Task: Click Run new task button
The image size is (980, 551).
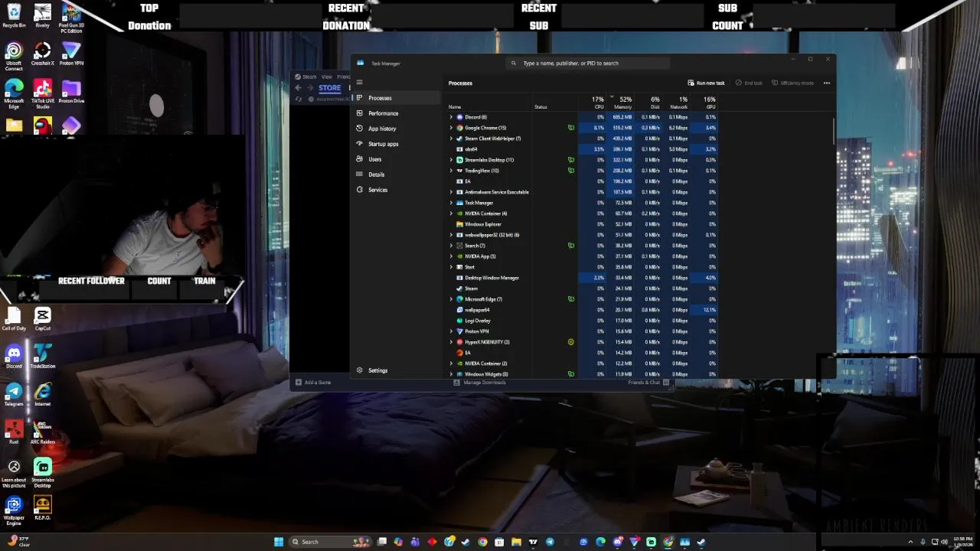Action: coord(706,83)
